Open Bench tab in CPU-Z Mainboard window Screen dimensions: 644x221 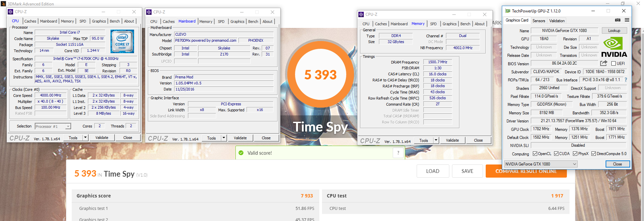click(x=253, y=22)
